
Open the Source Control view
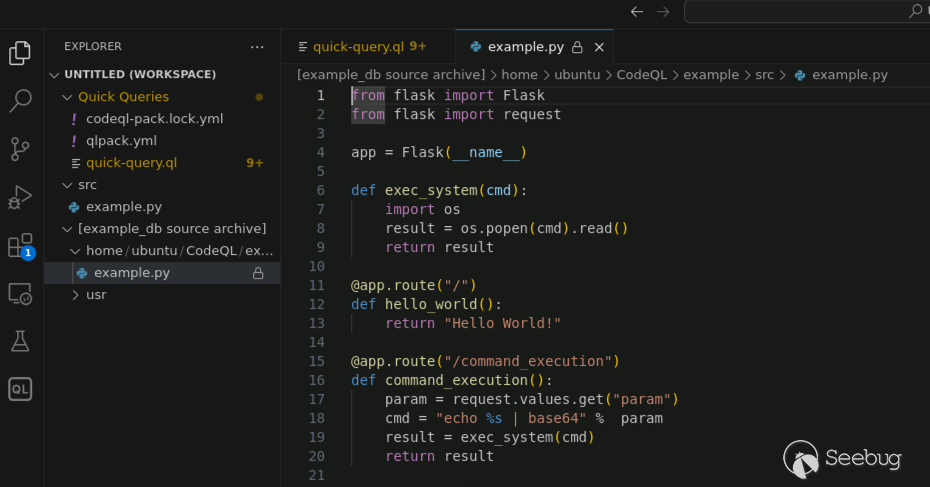point(20,149)
